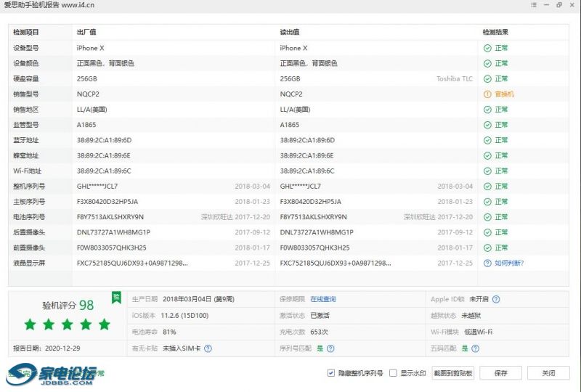The width and height of the screenshot is (581, 392).
Task: Click the 报告日期 2020-12-29 text
Action: tap(46, 348)
